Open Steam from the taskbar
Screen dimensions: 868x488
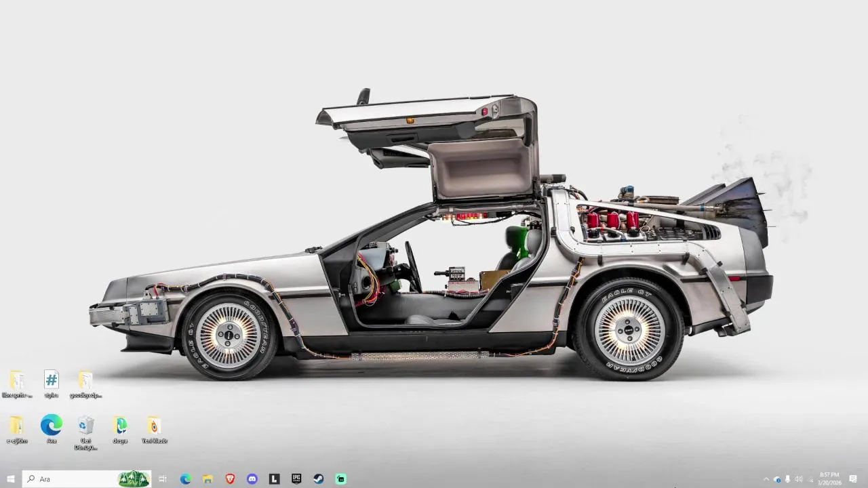[x=319, y=479]
